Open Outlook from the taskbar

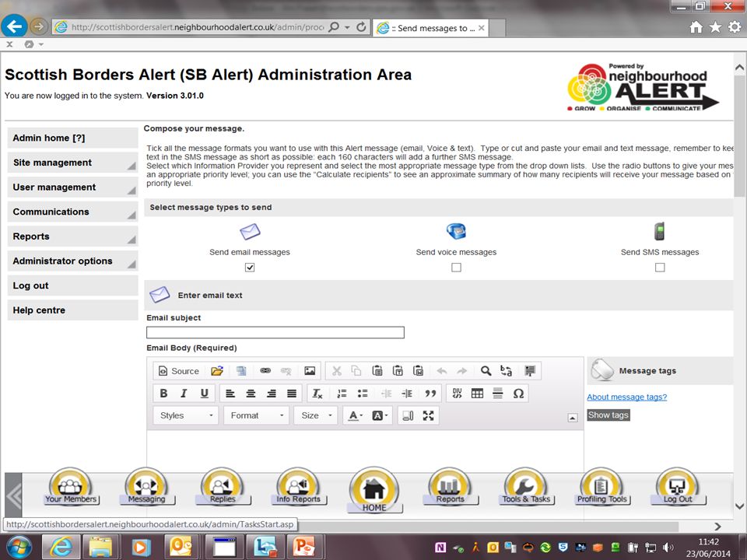181,547
